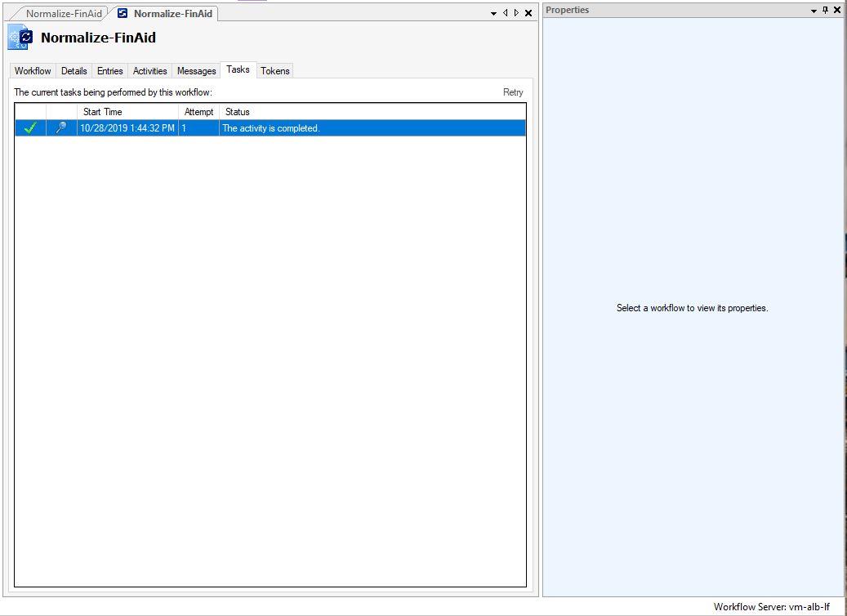
Task: View the Tokens tab
Action: tap(275, 71)
